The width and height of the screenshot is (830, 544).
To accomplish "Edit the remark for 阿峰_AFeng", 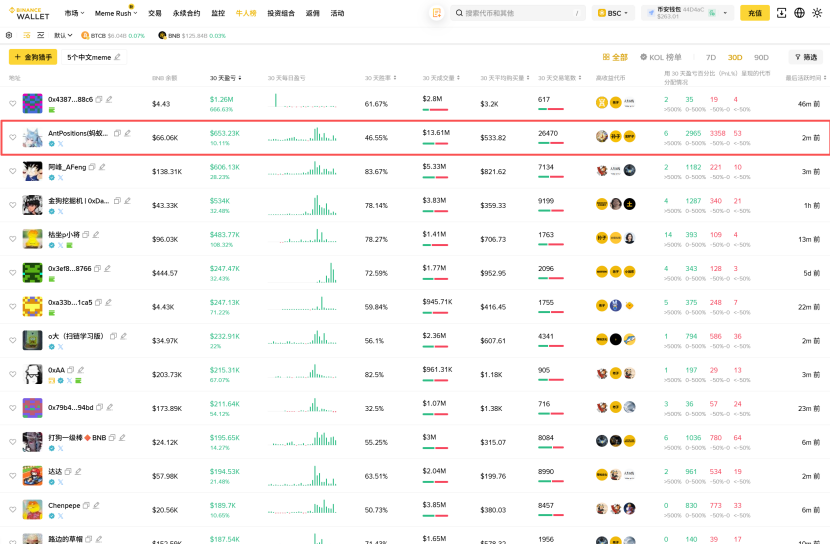I will 102,167.
